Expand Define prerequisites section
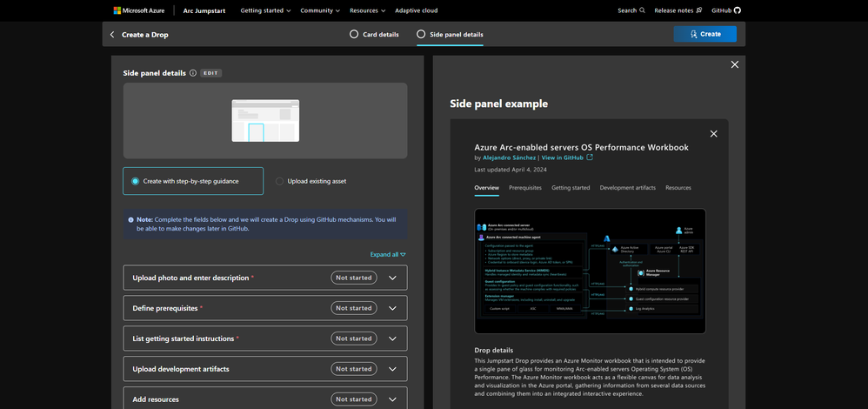Viewport: 868px width, 409px height. (265, 308)
